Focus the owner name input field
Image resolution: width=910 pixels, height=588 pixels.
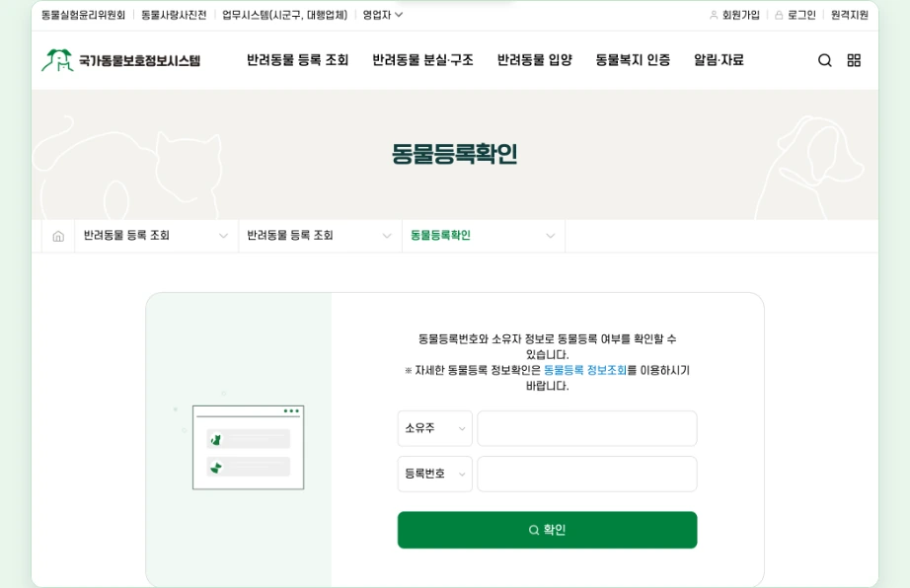pyautogui.click(x=586, y=428)
